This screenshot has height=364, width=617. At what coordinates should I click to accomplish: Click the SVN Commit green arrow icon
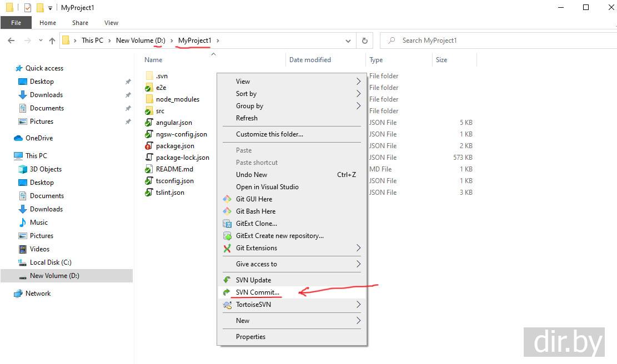tap(227, 292)
